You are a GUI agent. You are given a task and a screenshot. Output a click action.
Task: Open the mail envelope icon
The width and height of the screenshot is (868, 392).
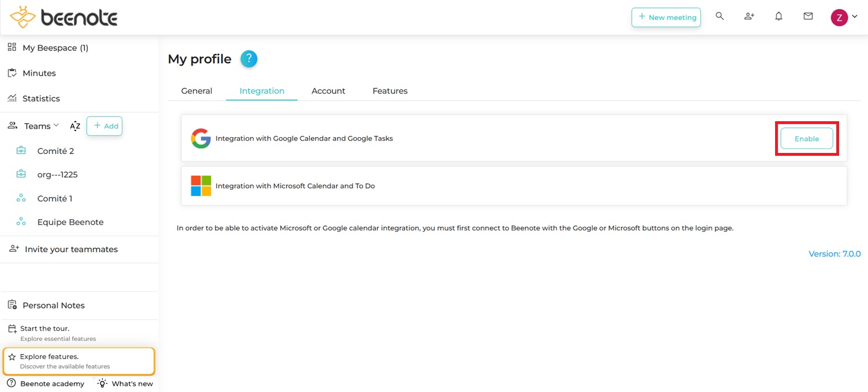(808, 16)
